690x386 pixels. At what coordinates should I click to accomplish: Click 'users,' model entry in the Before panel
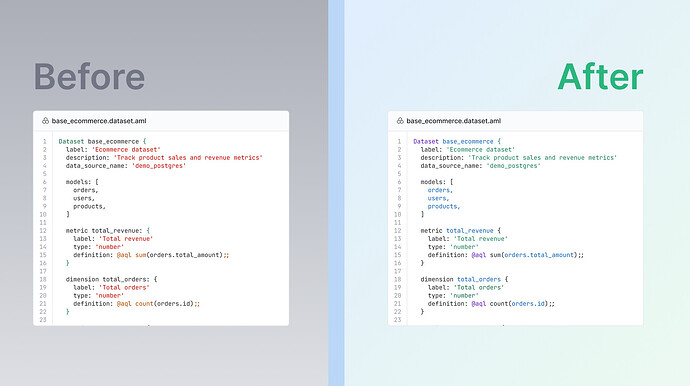pos(84,198)
